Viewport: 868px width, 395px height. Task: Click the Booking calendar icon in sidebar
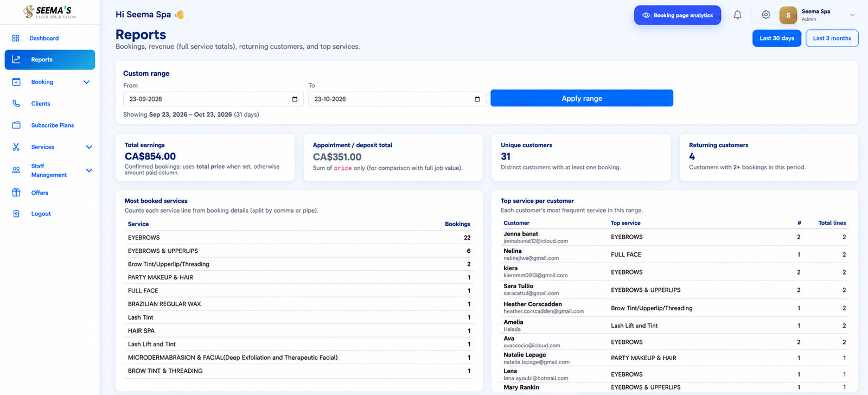[x=16, y=82]
